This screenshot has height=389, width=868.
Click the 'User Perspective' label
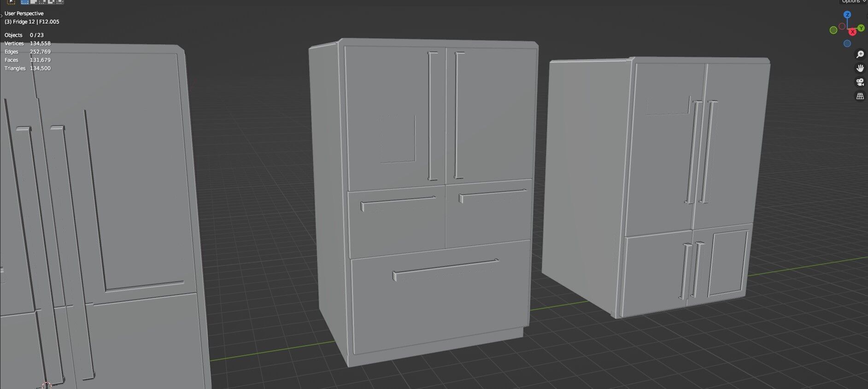click(24, 13)
